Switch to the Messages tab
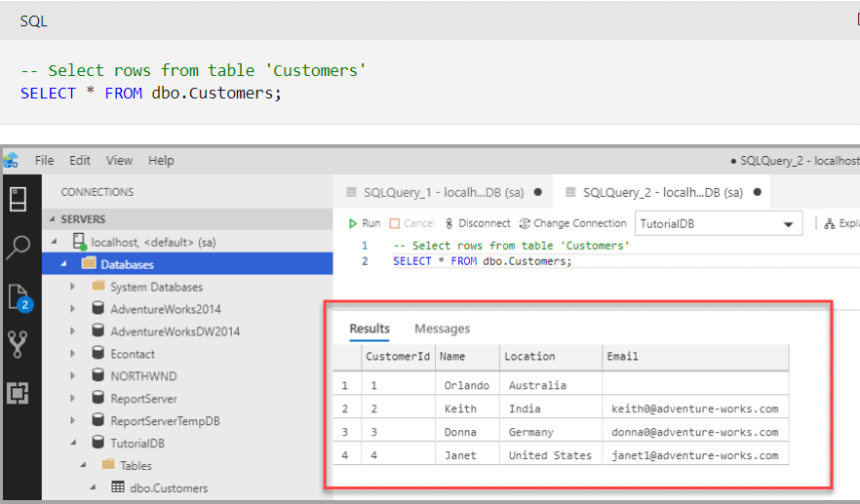This screenshot has width=860, height=504. pos(442,329)
